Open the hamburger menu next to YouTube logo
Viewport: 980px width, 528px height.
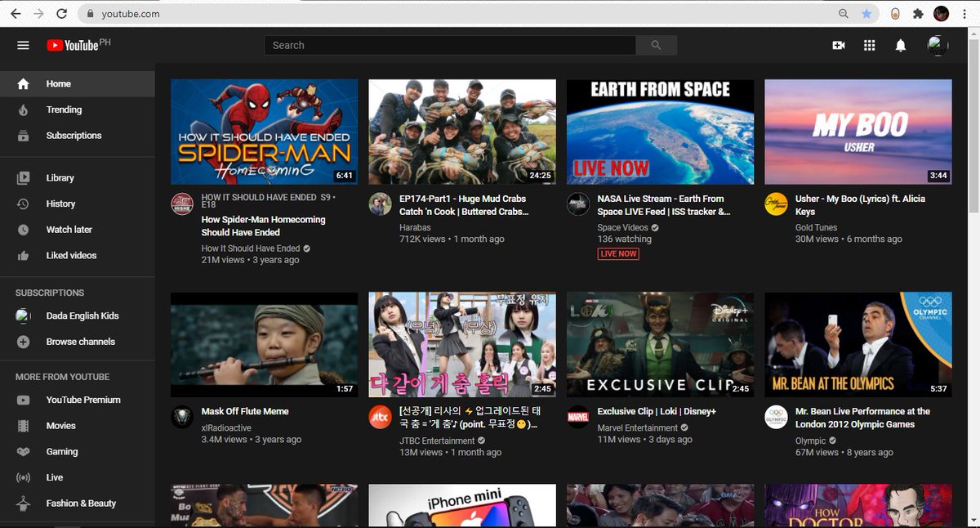point(23,45)
